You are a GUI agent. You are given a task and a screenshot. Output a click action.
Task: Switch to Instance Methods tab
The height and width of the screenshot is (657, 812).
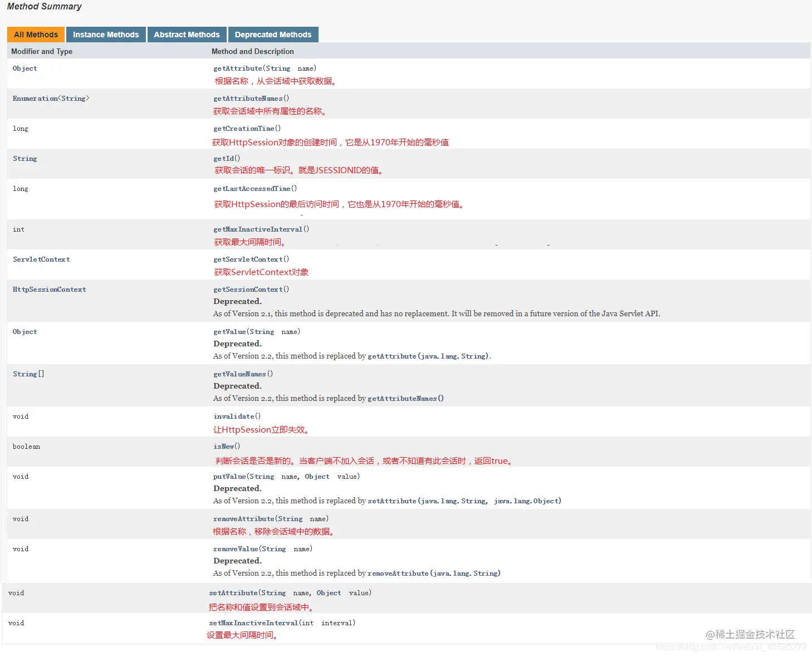106,35
